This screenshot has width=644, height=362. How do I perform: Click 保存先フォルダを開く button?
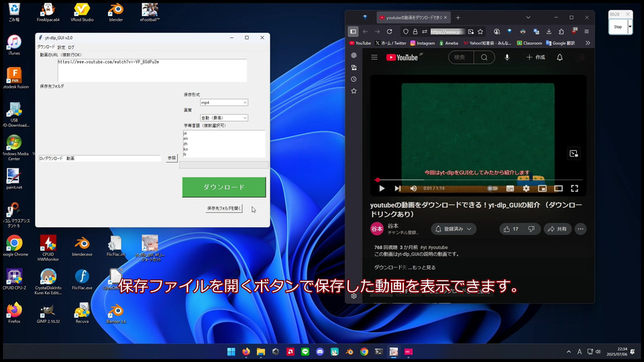[x=224, y=208]
